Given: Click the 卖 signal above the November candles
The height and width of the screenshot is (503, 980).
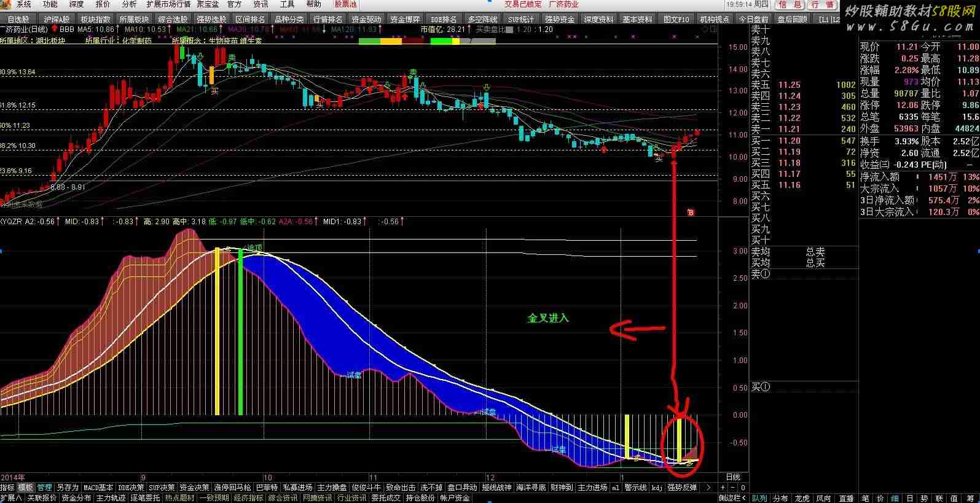Looking at the screenshot, I should [413, 72].
